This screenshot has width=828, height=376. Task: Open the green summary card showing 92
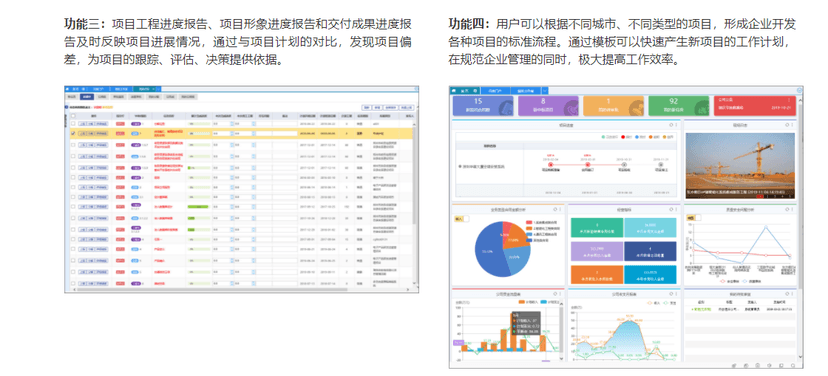click(x=678, y=106)
